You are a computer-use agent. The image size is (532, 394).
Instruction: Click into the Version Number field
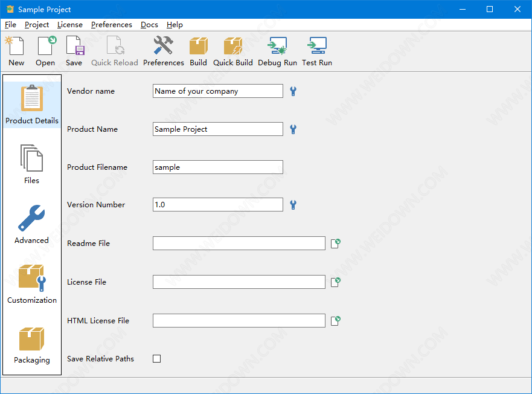pos(218,204)
